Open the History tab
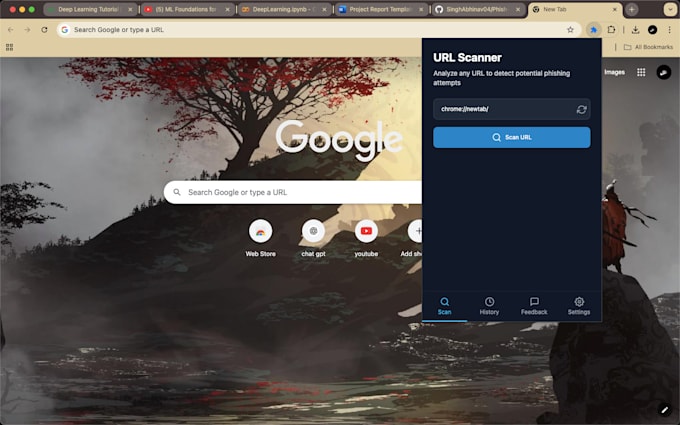 point(489,306)
